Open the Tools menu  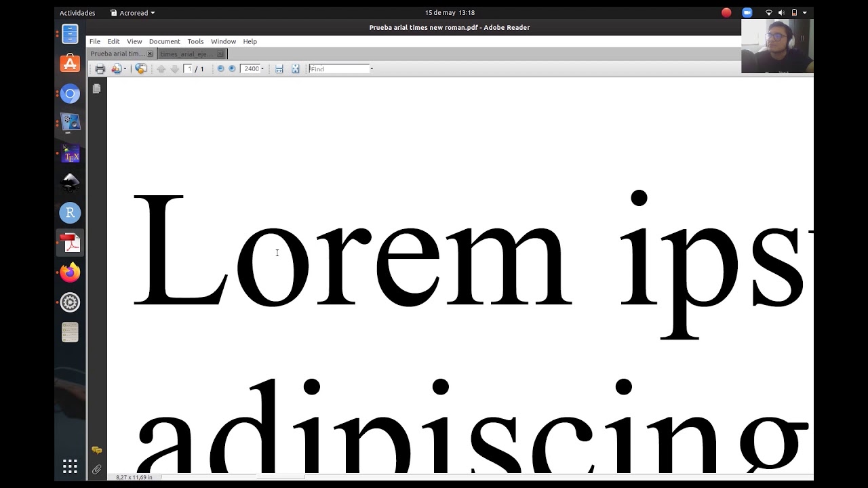(x=195, y=41)
